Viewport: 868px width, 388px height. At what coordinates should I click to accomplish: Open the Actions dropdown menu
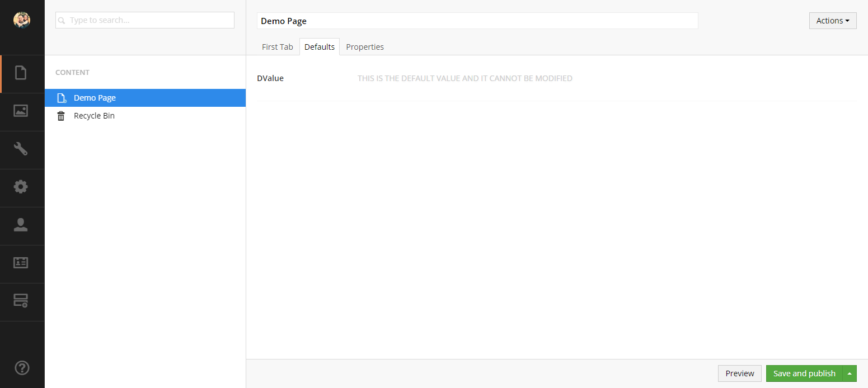pos(832,21)
